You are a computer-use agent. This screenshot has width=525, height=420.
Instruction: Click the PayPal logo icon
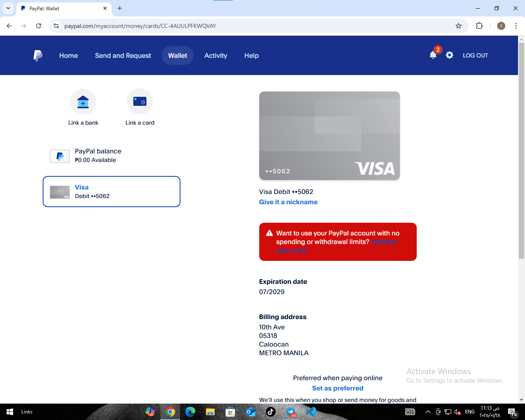click(38, 55)
